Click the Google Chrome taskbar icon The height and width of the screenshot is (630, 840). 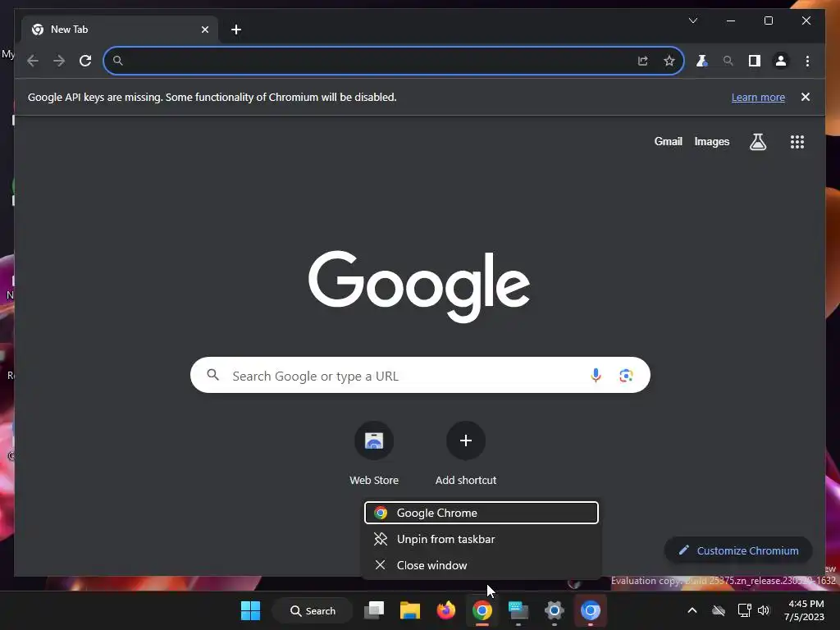click(482, 610)
